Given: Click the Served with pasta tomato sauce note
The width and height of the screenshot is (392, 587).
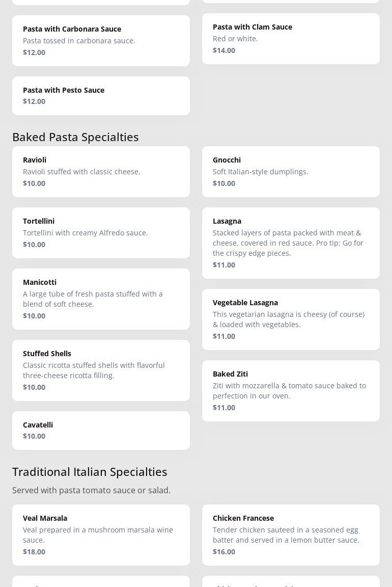Looking at the screenshot, I should pyautogui.click(x=91, y=490).
